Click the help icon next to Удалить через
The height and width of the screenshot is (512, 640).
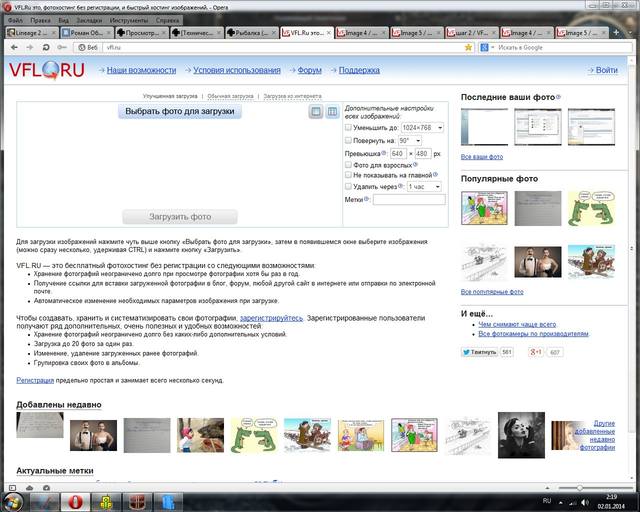pyautogui.click(x=400, y=186)
